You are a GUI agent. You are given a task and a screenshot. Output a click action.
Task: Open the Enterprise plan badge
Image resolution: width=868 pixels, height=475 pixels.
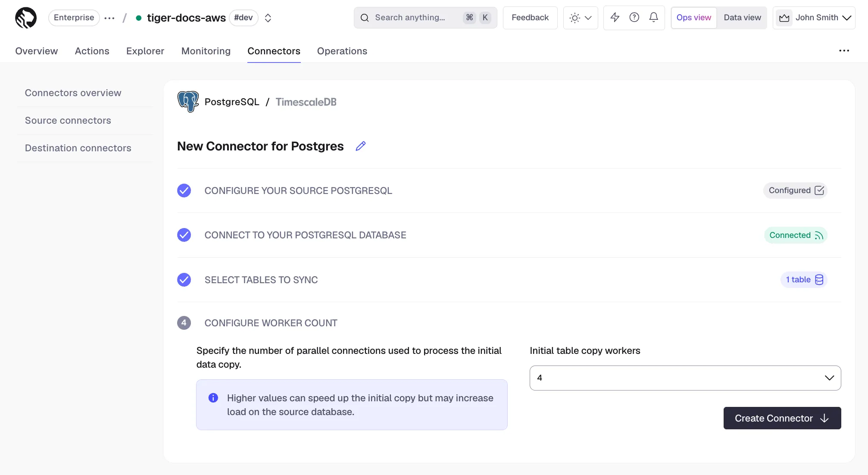point(74,18)
